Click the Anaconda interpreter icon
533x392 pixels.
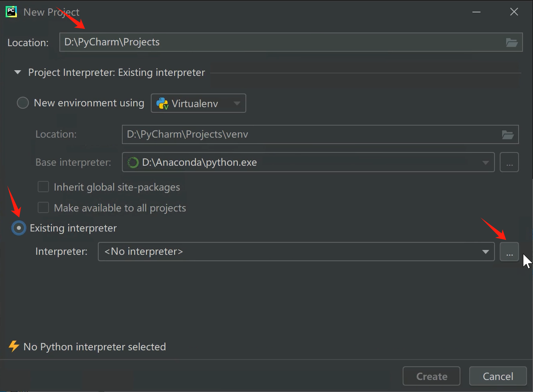click(x=132, y=162)
